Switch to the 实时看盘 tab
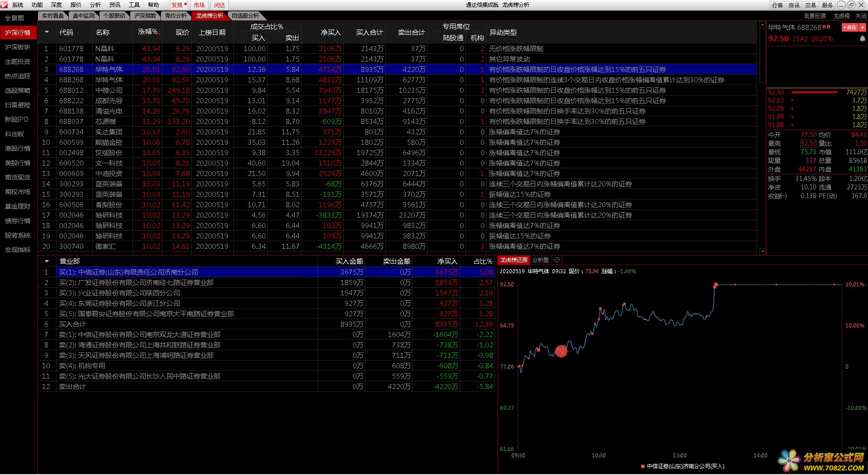This screenshot has height=475, width=868. pyautogui.click(x=53, y=16)
